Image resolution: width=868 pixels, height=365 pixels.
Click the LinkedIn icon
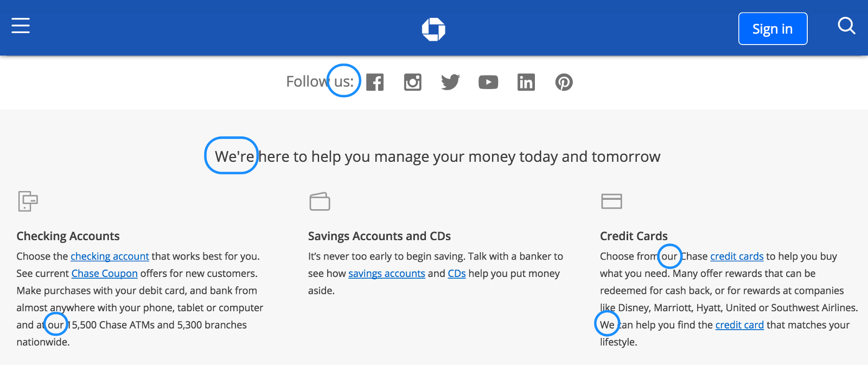tap(526, 82)
